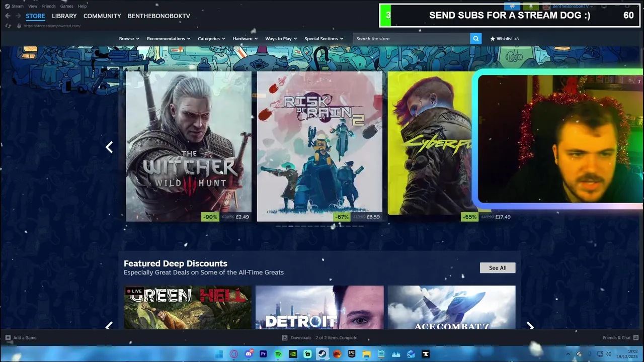Open the BENTHEBONOBOKTV profile tab

pyautogui.click(x=159, y=16)
